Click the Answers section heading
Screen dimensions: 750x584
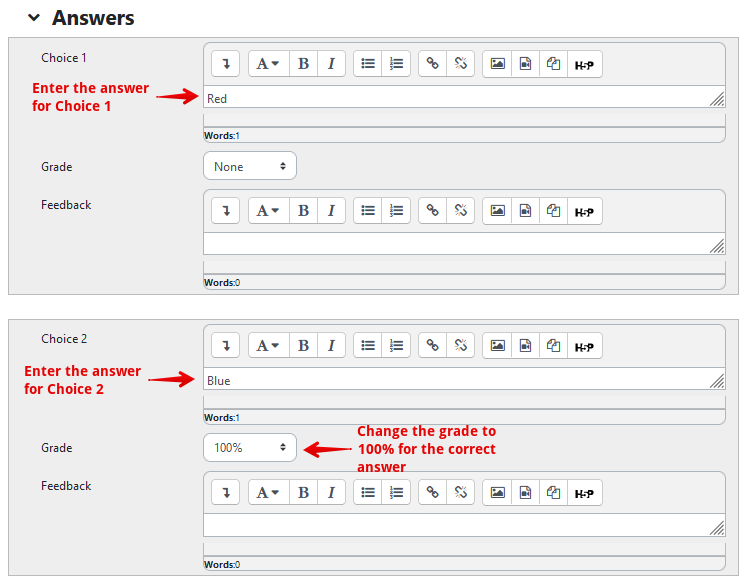93,18
